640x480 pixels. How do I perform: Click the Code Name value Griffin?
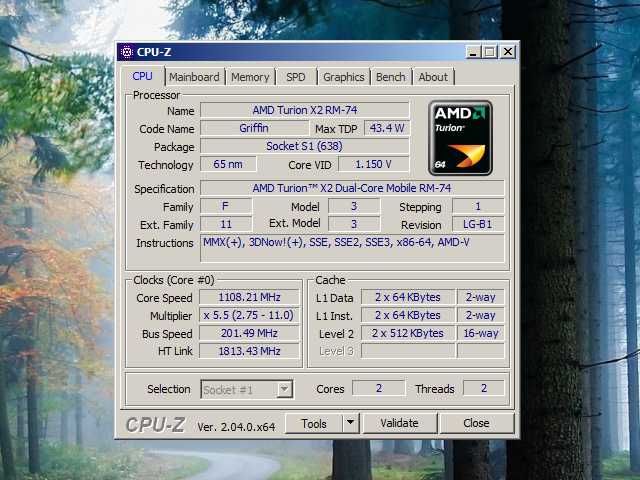pos(254,128)
